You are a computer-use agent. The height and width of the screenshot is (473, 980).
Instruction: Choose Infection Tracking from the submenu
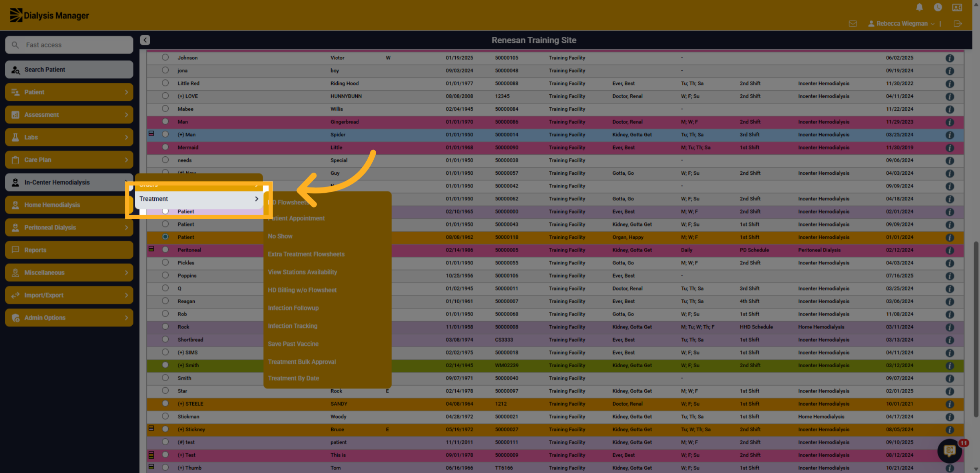(x=292, y=326)
